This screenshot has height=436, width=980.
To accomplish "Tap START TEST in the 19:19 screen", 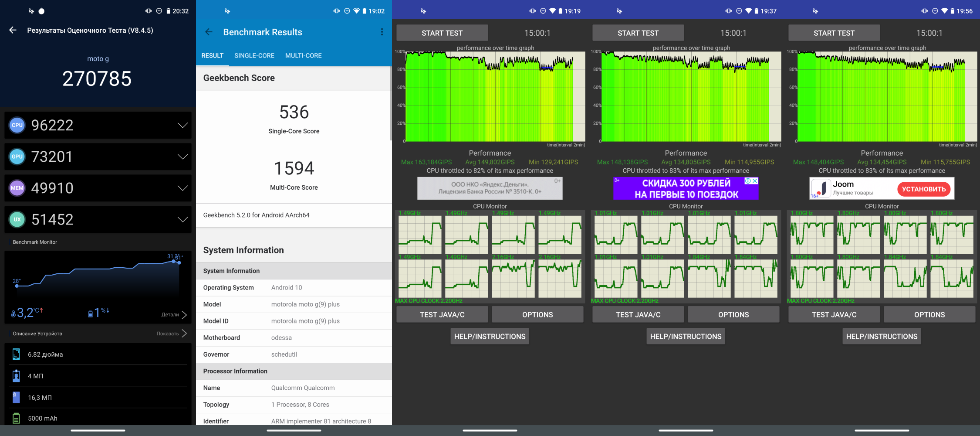I will click(x=442, y=33).
